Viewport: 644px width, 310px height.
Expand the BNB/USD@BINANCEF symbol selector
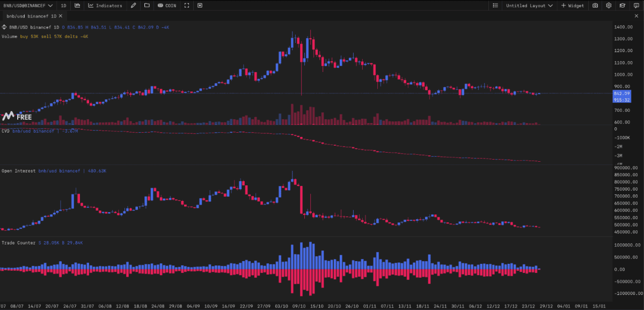tap(28, 5)
